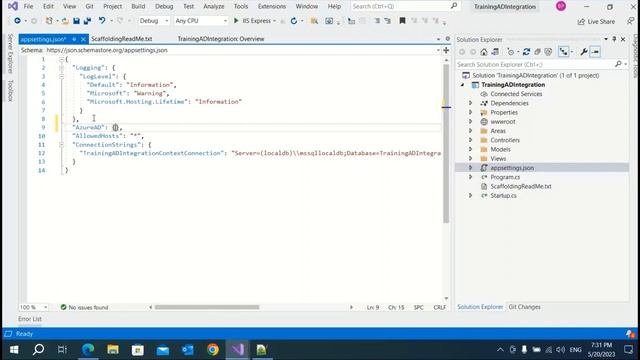Open the Extensions menu

click(x=272, y=7)
